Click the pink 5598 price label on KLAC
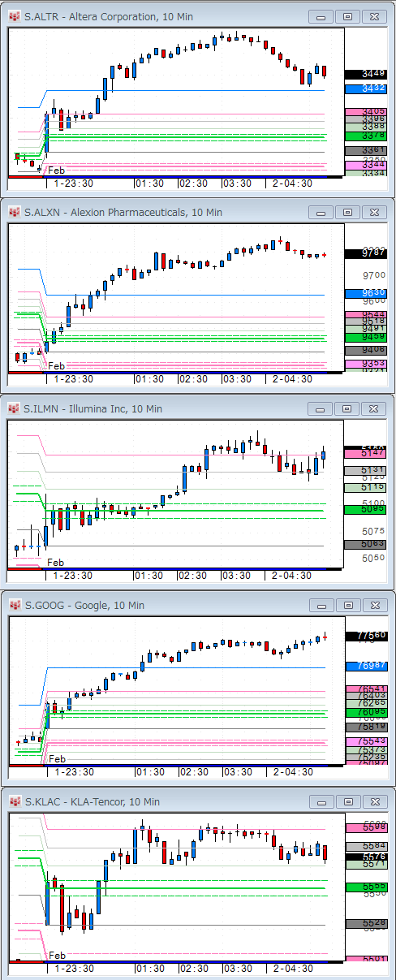 (366, 827)
